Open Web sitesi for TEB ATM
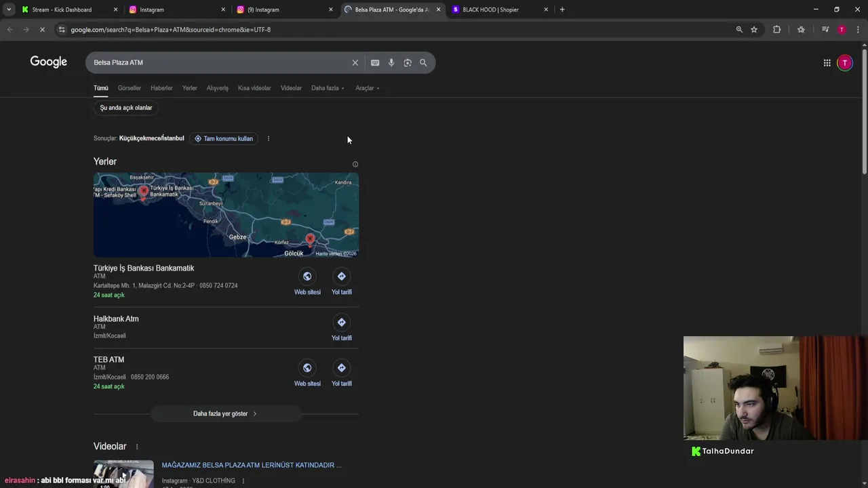The image size is (868, 488). point(307,373)
